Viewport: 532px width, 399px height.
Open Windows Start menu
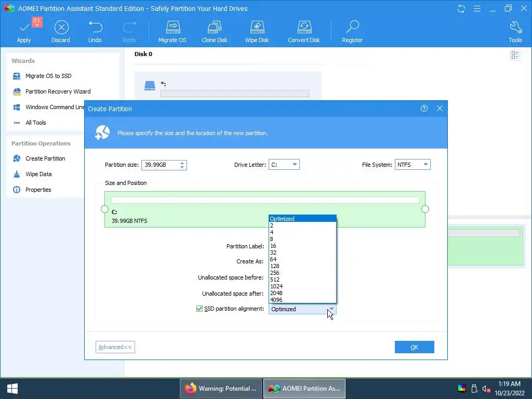tap(12, 389)
